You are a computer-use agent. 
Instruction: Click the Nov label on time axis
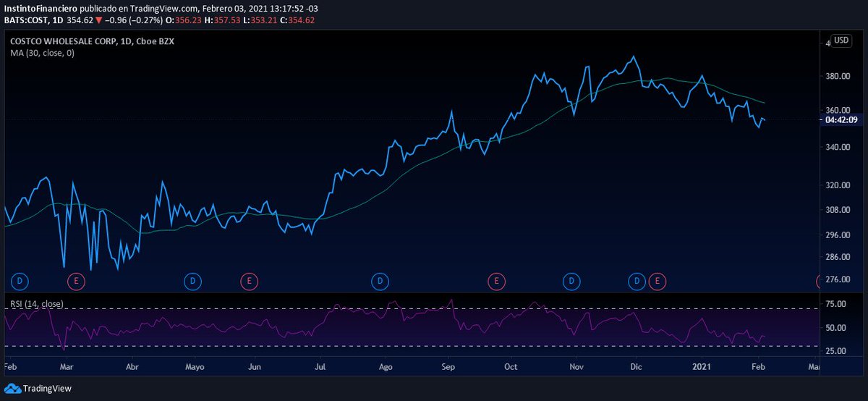point(576,367)
